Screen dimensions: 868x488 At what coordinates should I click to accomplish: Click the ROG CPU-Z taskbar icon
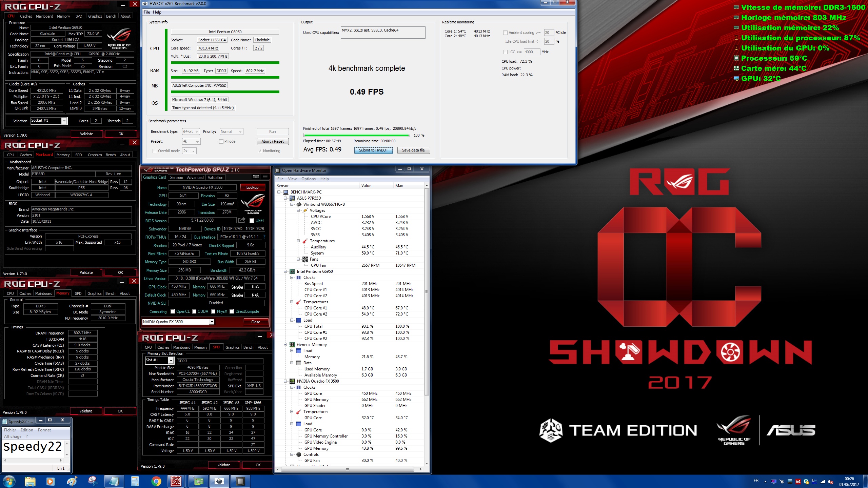coord(176,481)
